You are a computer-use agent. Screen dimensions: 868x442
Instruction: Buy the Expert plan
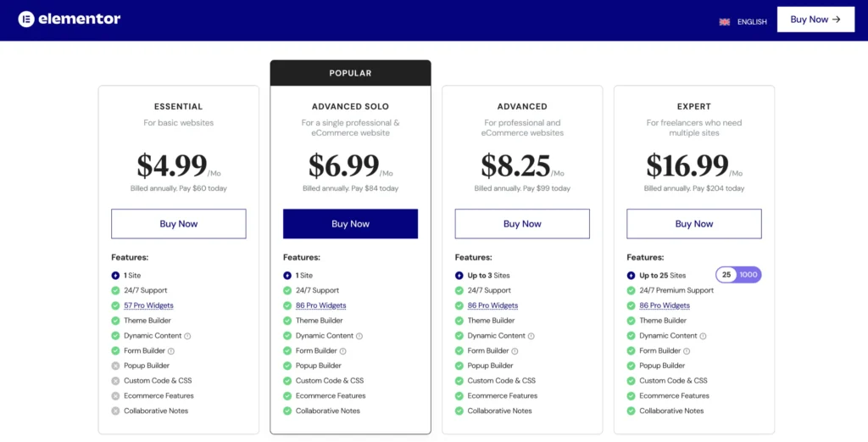tap(694, 224)
